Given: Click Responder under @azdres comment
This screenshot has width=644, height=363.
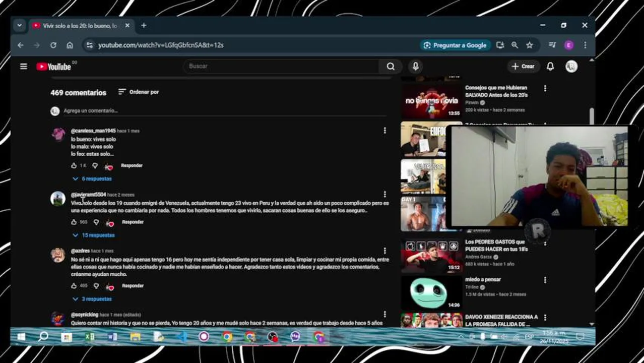Looking at the screenshot, I should 133,285.
